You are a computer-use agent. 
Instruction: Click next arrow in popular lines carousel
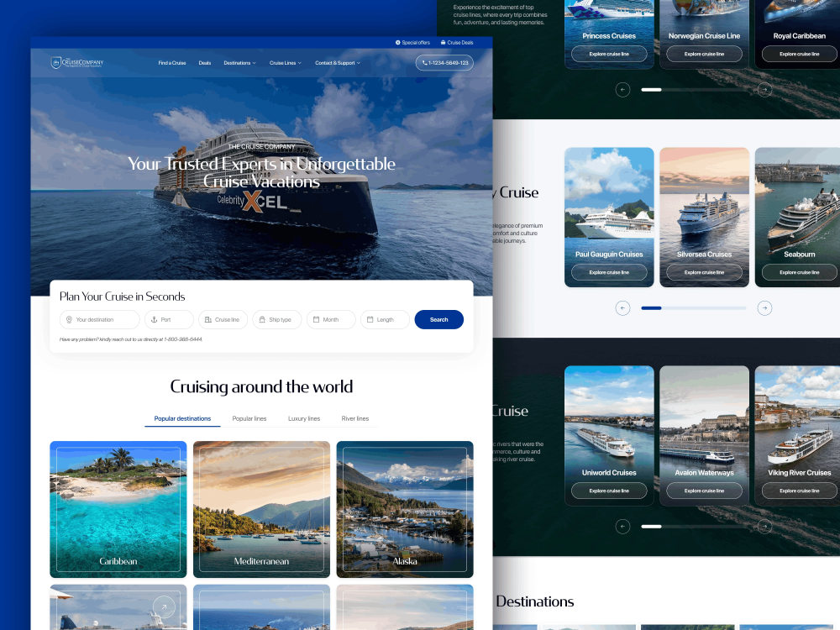[764, 90]
